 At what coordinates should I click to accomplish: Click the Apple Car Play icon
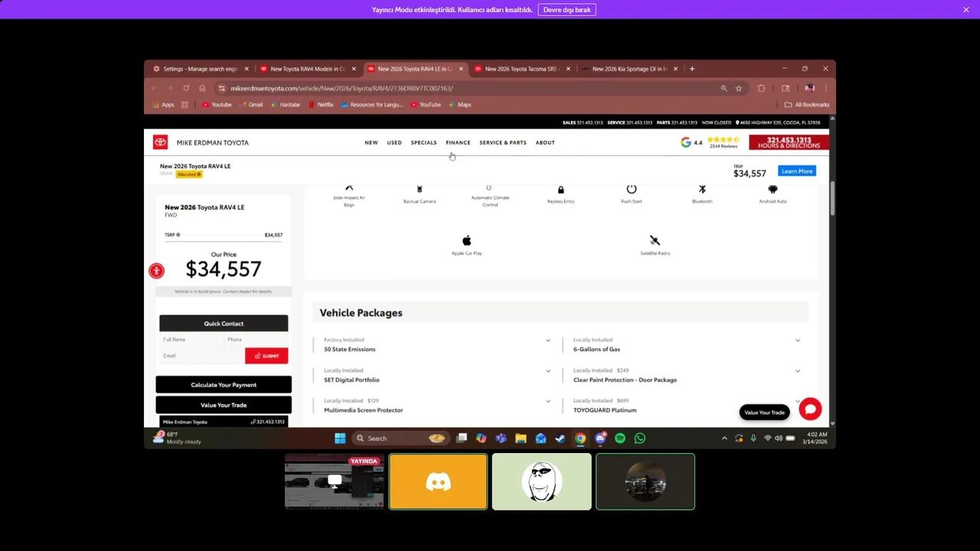tap(467, 241)
